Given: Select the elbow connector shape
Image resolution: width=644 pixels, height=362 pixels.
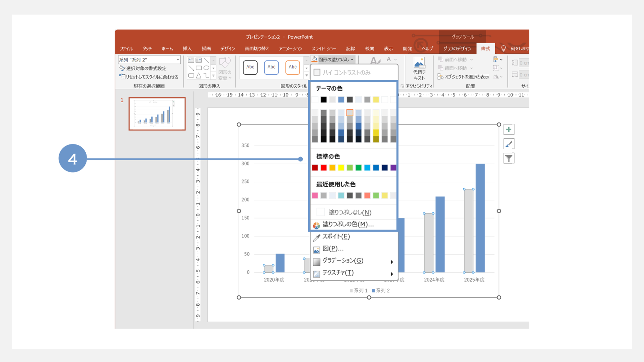Looking at the screenshot, I should click(206, 76).
